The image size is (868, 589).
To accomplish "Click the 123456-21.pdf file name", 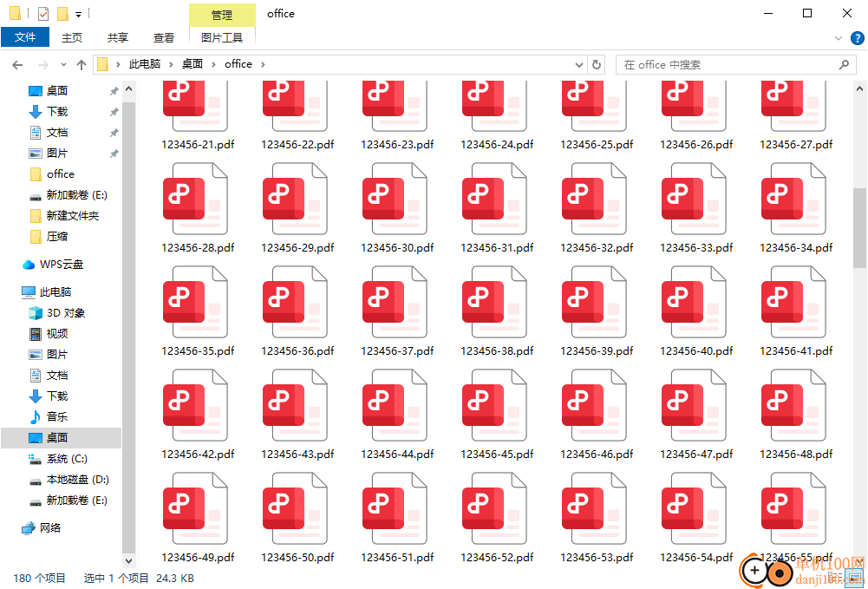I will pyautogui.click(x=198, y=145).
